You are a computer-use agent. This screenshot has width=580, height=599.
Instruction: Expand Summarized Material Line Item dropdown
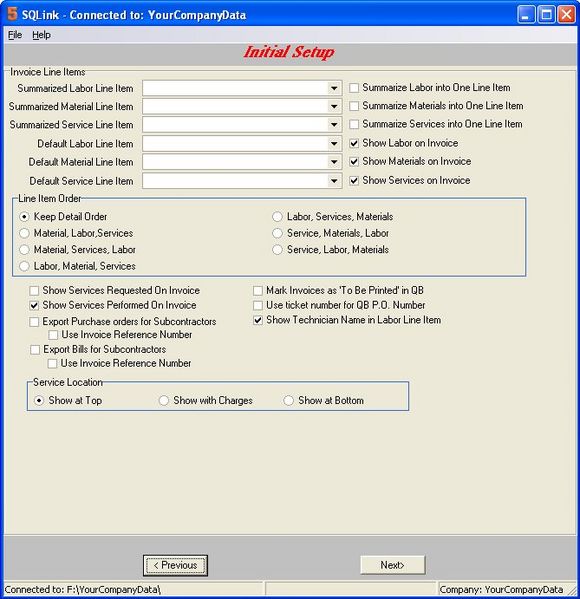334,106
